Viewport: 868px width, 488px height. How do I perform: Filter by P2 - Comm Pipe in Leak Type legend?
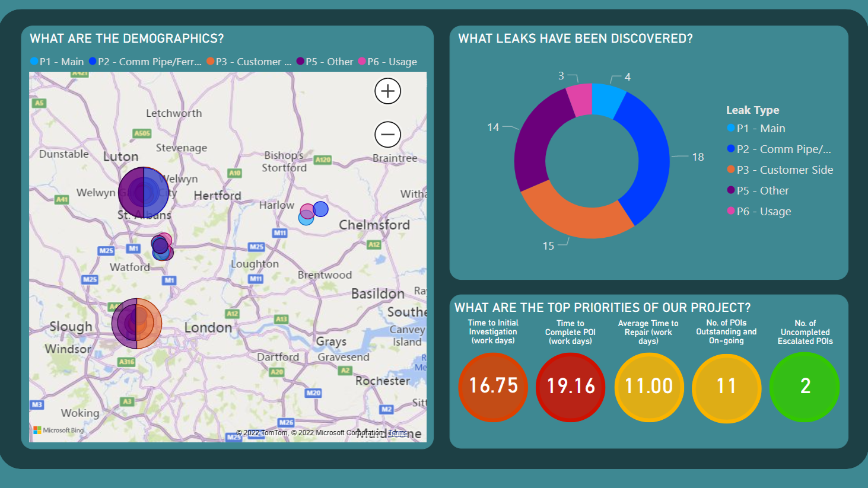click(780, 149)
